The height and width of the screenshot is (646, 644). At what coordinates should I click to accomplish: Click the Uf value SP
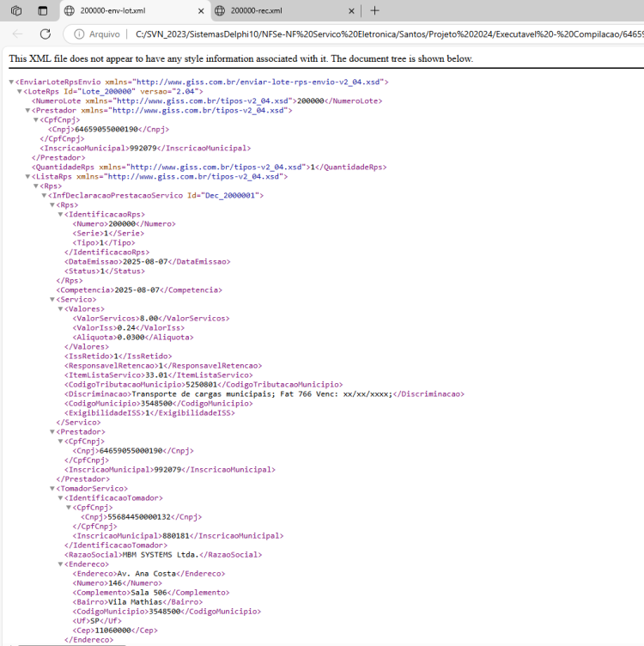pos(94,621)
